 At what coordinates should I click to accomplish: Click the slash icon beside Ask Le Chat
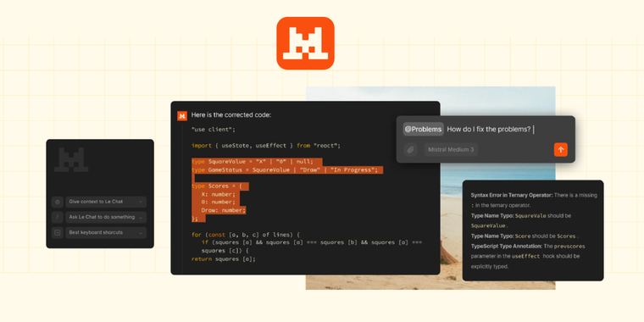click(58, 217)
